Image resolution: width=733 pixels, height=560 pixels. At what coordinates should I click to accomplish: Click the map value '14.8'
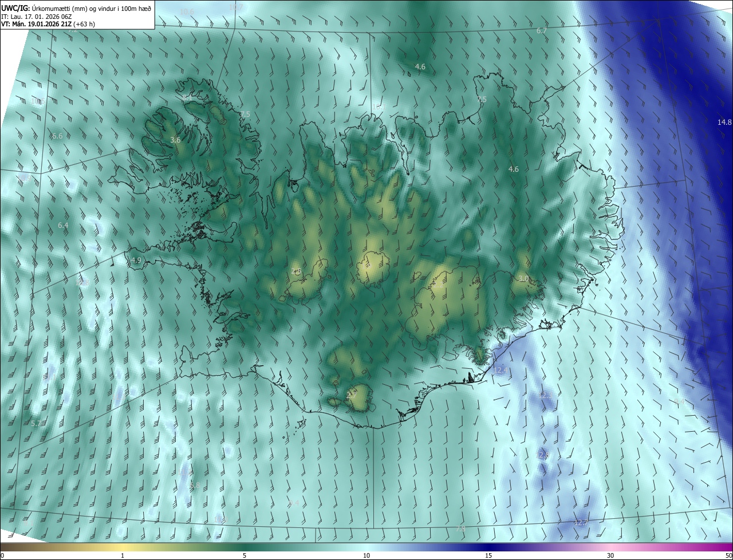pos(724,122)
